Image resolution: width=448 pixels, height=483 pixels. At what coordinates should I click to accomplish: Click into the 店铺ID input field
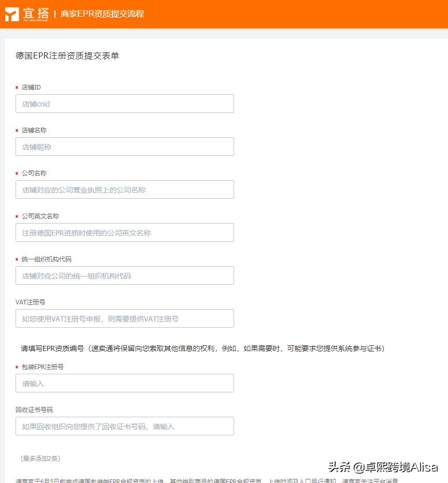(x=124, y=103)
